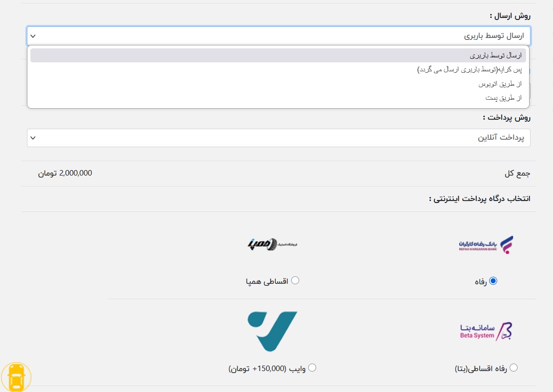The image size is (553, 392).
Task: Click the Refah Kargaran Bank logo
Action: tap(485, 245)
